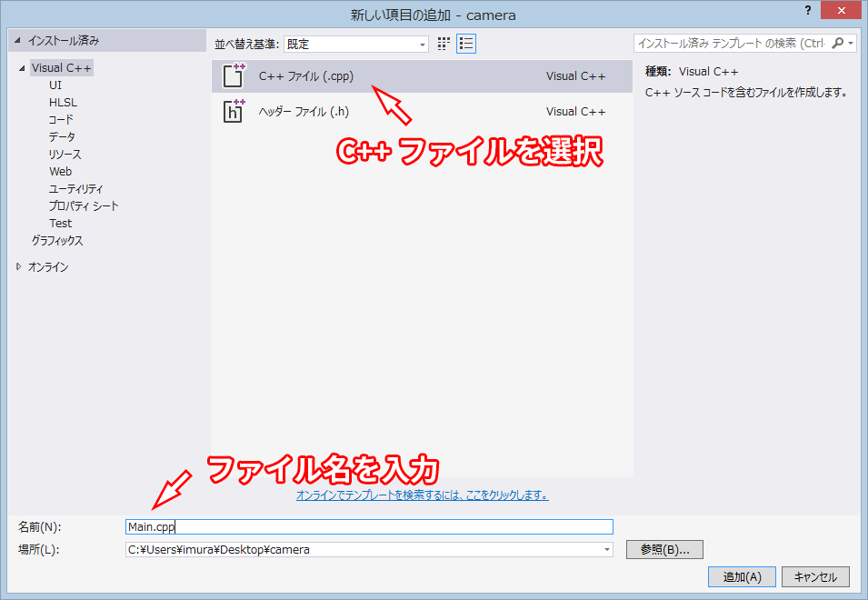The height and width of the screenshot is (600, 868).
Task: Select the リソース category
Action: tap(65, 154)
